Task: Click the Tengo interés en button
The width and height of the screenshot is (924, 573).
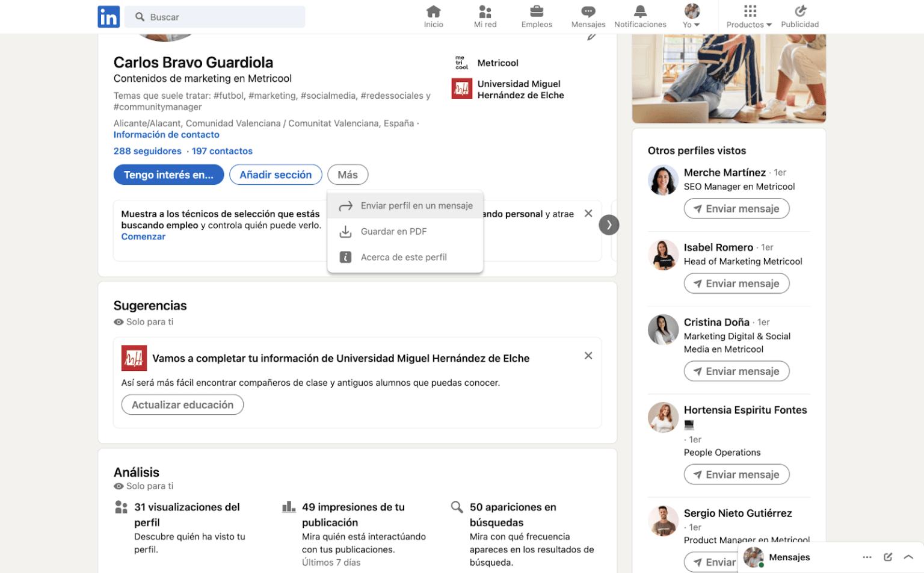Action: [x=168, y=175]
